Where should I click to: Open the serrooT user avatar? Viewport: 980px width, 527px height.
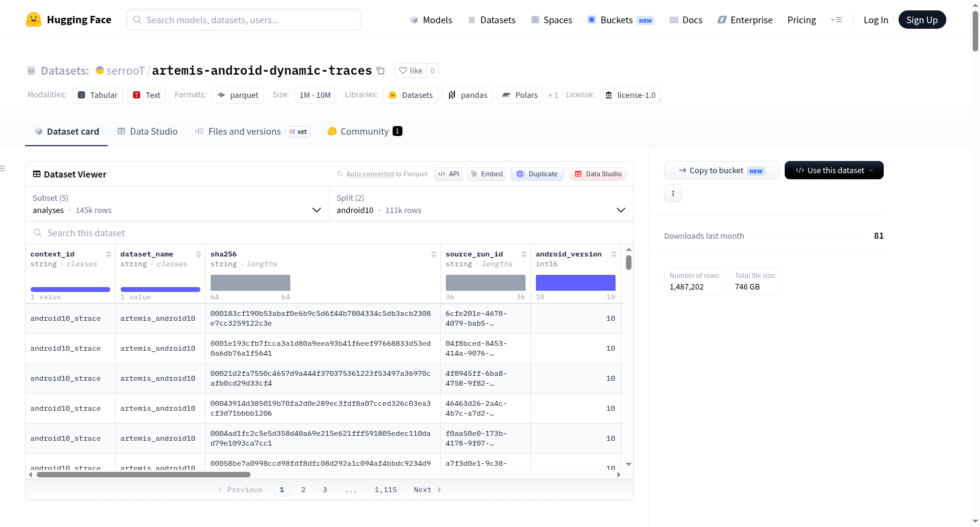point(100,70)
